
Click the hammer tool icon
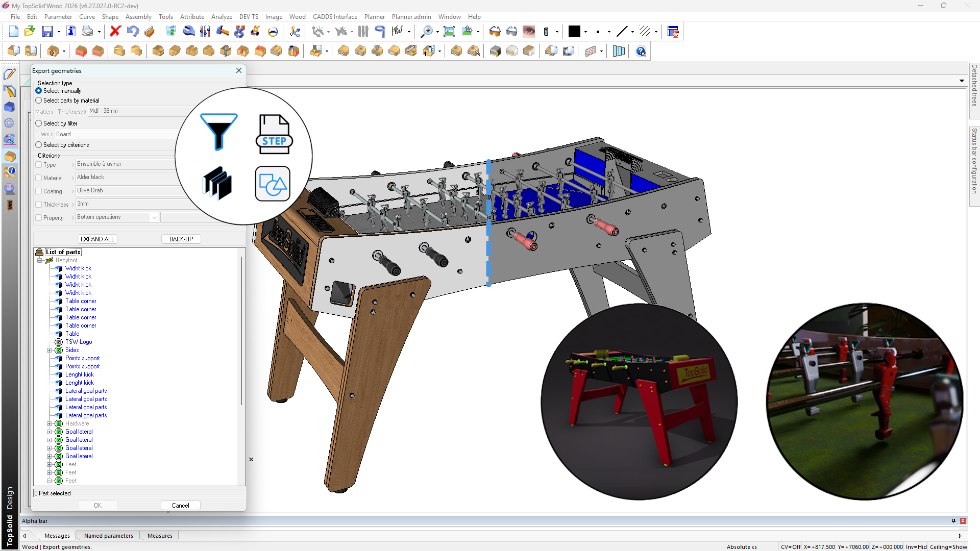tap(222, 32)
